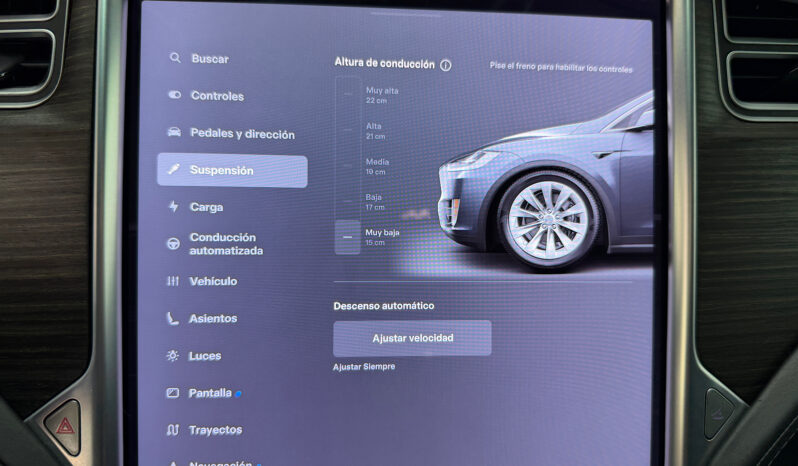Screen dimensions: 798x466
Task: Click the car icon beside Pedales y dirección
Action: pyautogui.click(x=174, y=132)
